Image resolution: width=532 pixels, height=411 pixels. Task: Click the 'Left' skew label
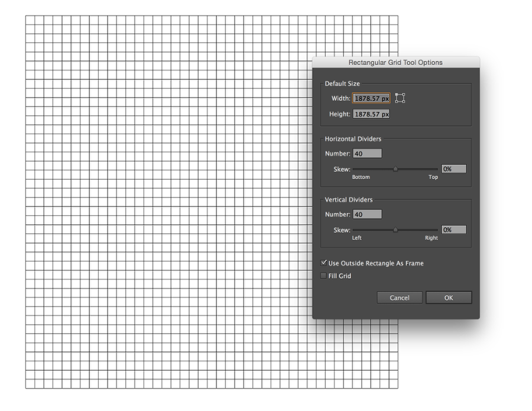356,238
